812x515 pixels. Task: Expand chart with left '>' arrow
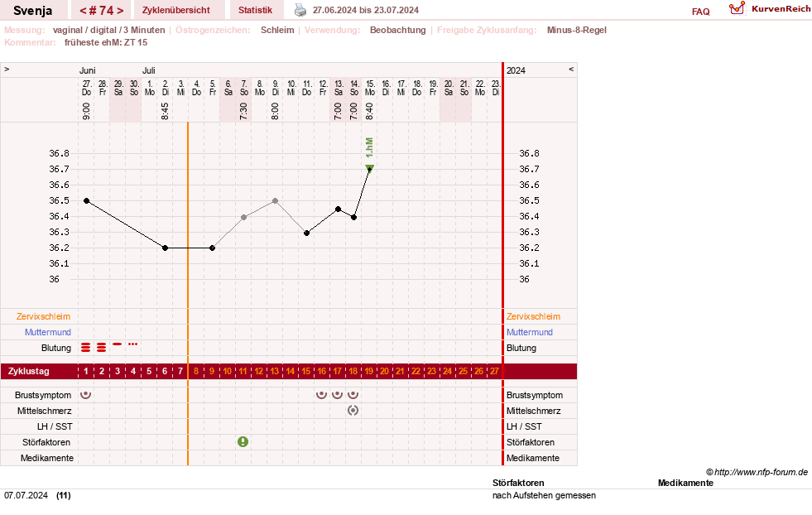(7, 70)
